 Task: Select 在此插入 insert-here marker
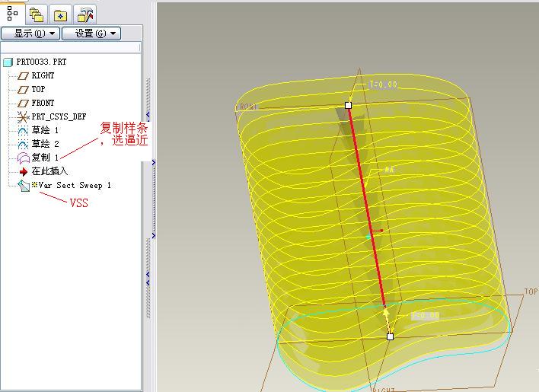[49, 171]
